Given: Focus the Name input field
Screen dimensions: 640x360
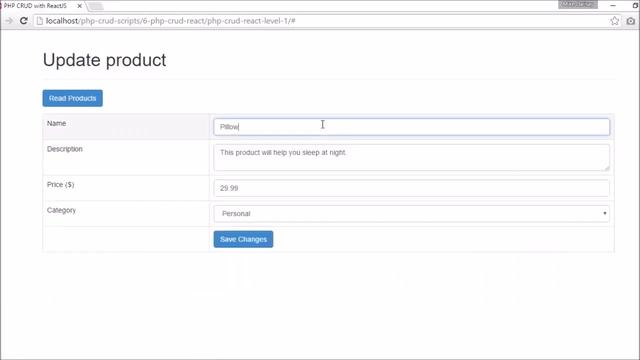Looking at the screenshot, I should 411,127.
